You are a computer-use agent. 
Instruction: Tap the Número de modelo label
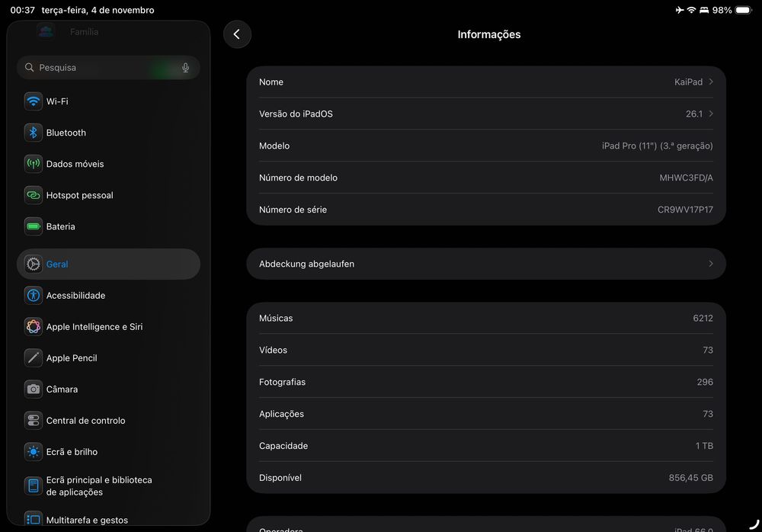(x=299, y=178)
